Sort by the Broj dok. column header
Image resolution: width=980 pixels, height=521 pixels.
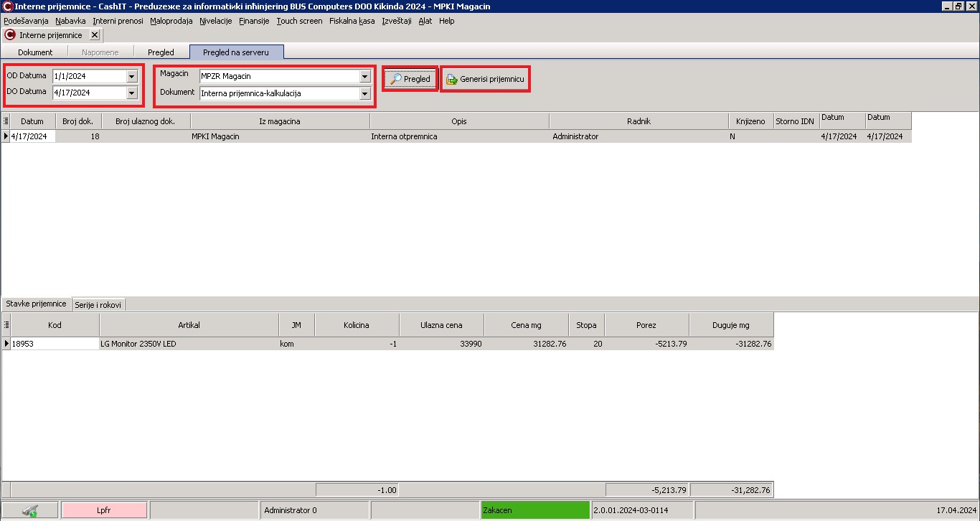point(78,121)
